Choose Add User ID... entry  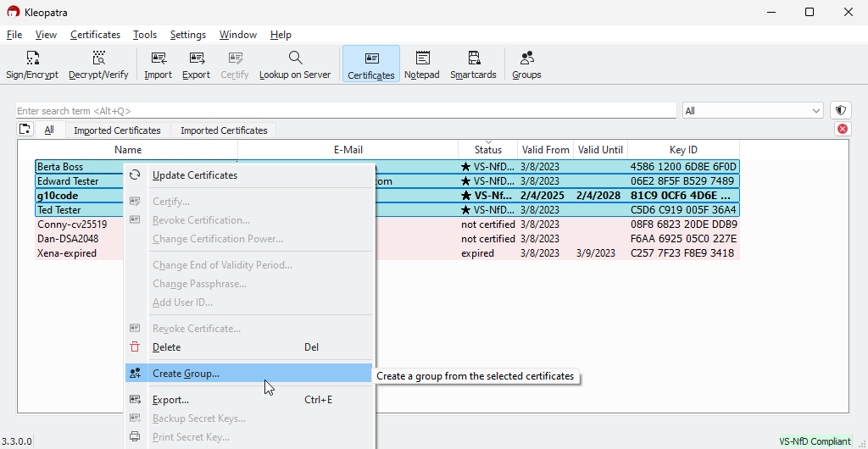coord(250,302)
